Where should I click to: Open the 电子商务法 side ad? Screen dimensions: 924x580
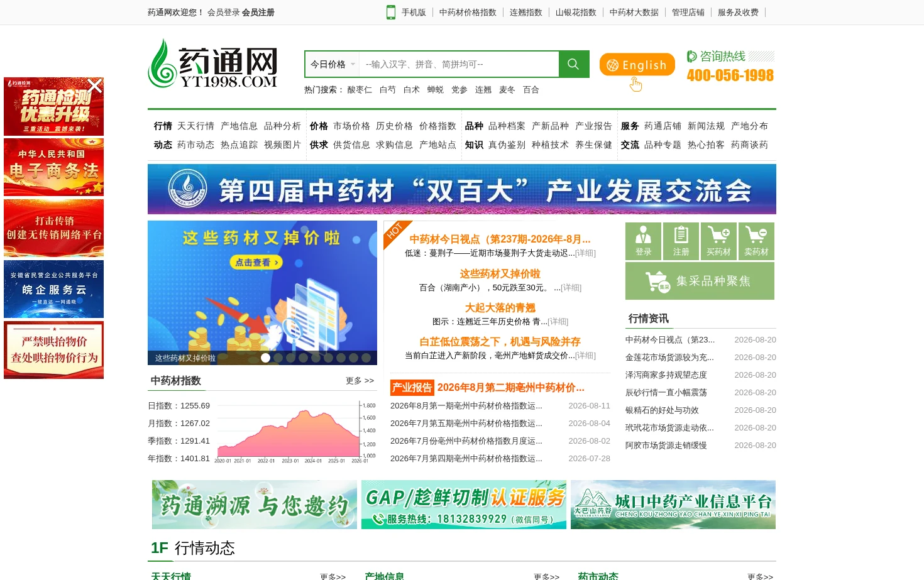(53, 167)
